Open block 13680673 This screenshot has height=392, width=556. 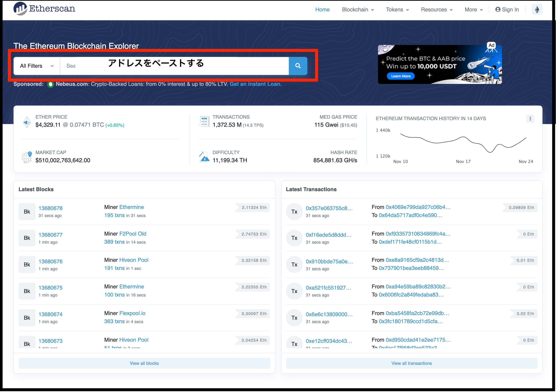[x=50, y=341]
